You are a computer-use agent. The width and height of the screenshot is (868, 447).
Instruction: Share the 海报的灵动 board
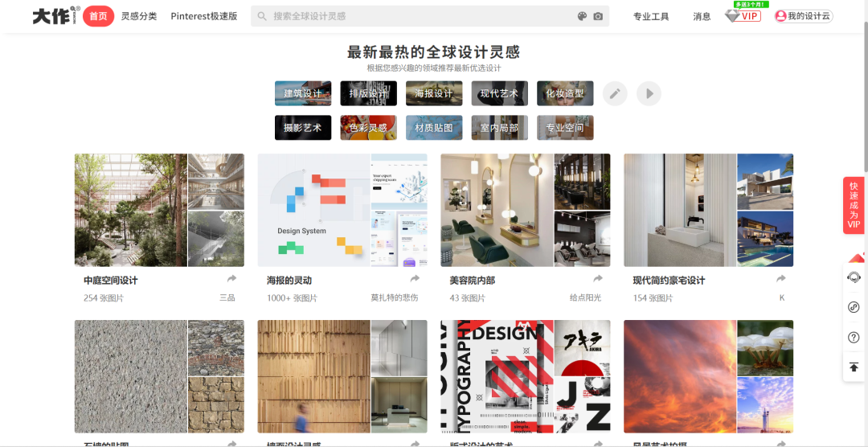[415, 279]
